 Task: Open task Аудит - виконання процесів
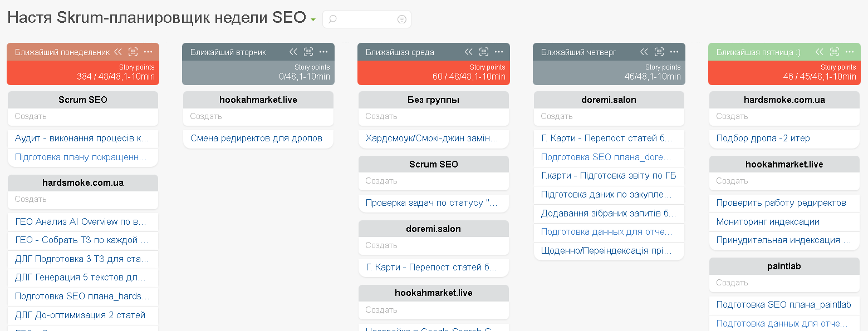[x=82, y=138]
